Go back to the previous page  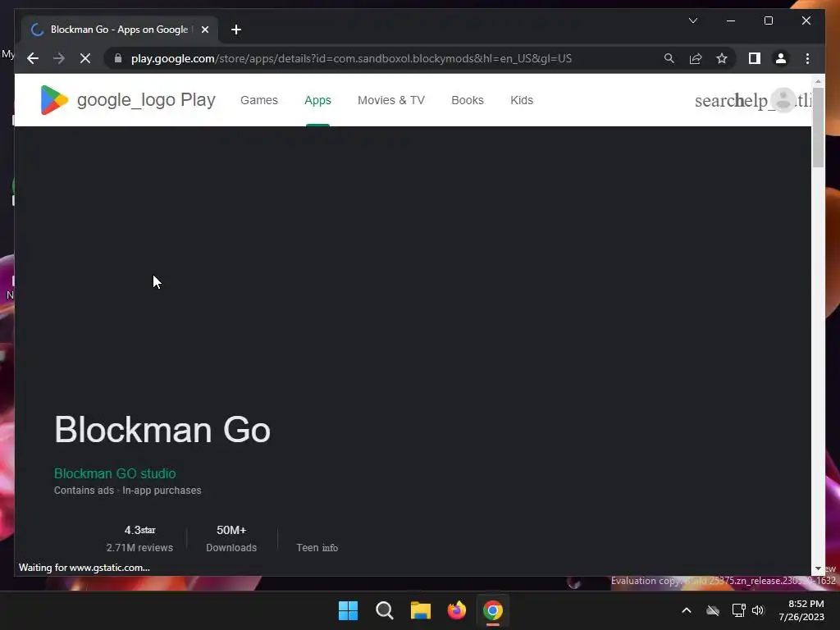click(x=33, y=58)
